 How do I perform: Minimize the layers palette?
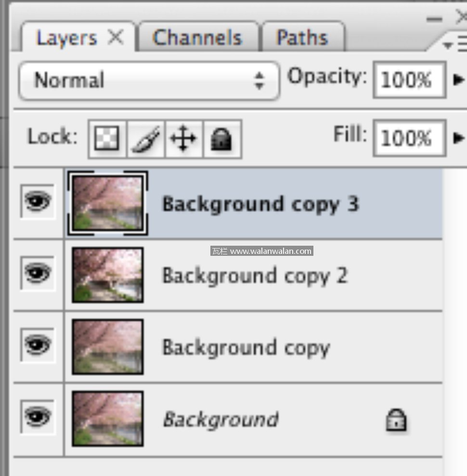pos(434,19)
